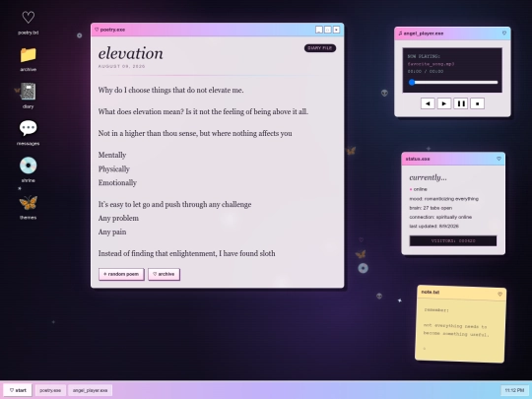Pause the song in angel player
The width and height of the screenshot is (532, 399).
tap(461, 103)
